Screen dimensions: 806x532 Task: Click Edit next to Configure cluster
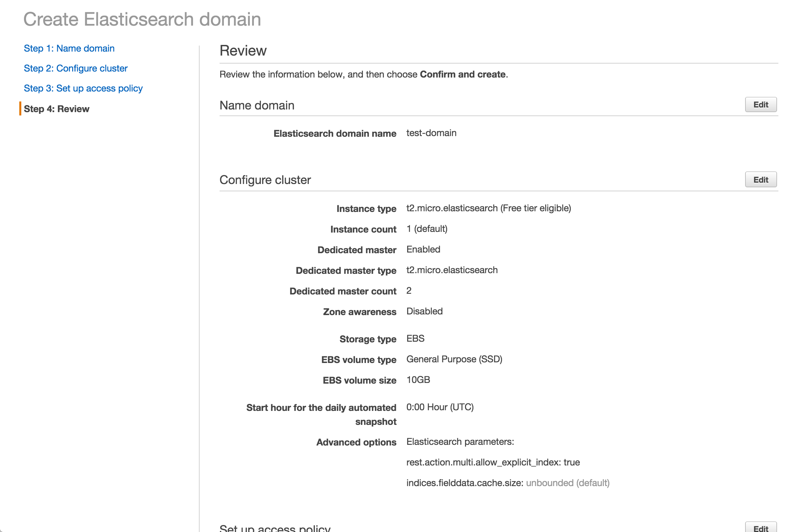coord(760,179)
